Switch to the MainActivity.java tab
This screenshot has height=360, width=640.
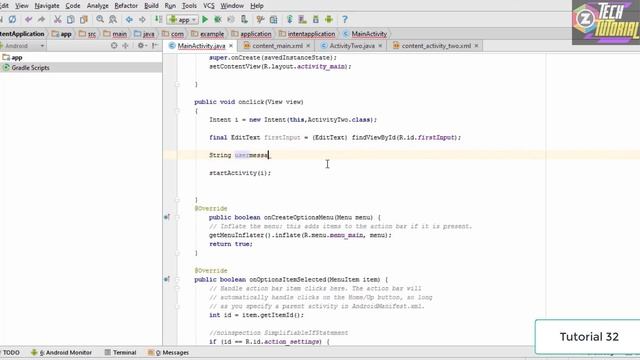pos(201,46)
